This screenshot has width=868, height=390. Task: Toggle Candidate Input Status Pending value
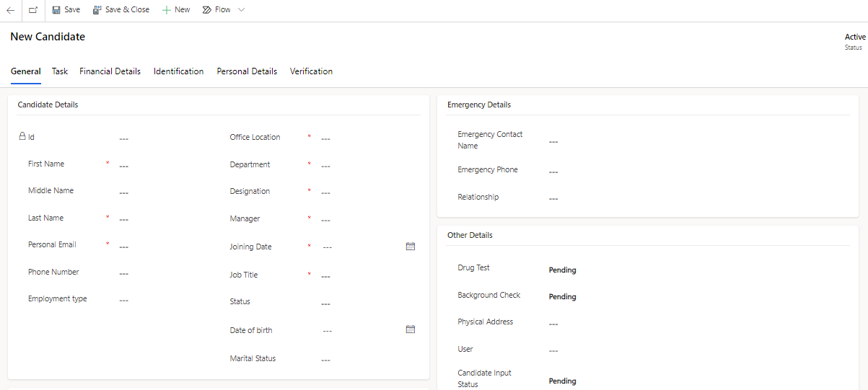(x=562, y=381)
